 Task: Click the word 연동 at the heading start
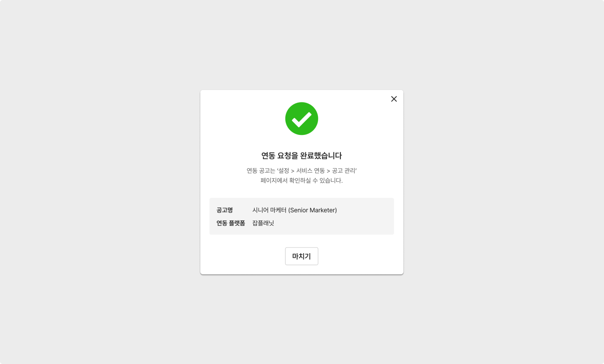pyautogui.click(x=268, y=156)
